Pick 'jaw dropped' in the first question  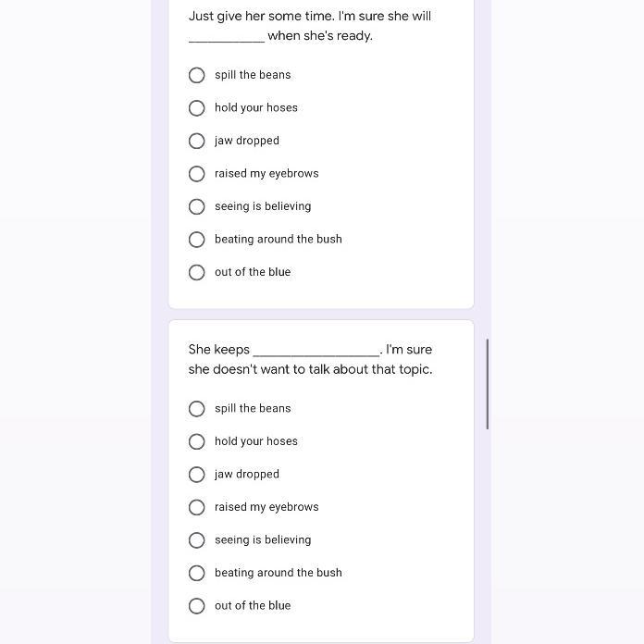pos(197,141)
